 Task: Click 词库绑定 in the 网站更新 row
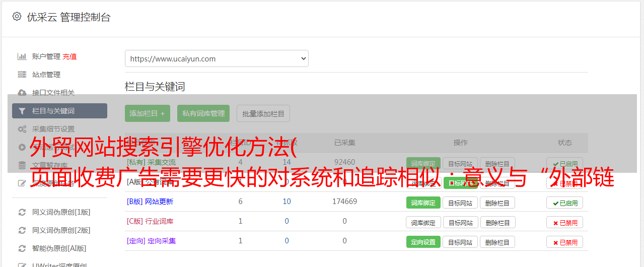coord(423,203)
